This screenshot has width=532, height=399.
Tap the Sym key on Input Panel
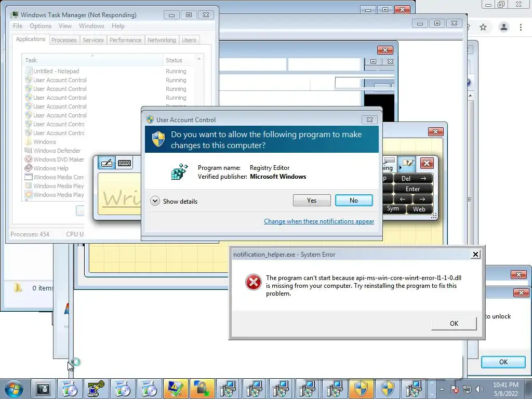[393, 209]
